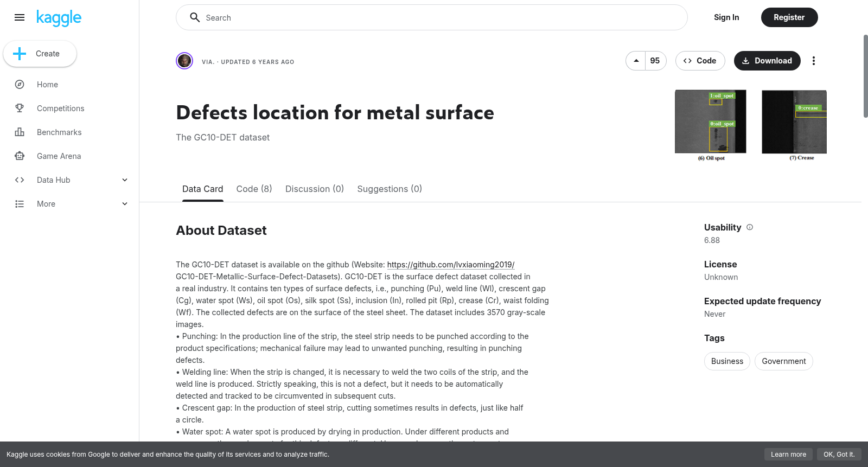Click the Government tag
868x467 pixels.
point(784,361)
